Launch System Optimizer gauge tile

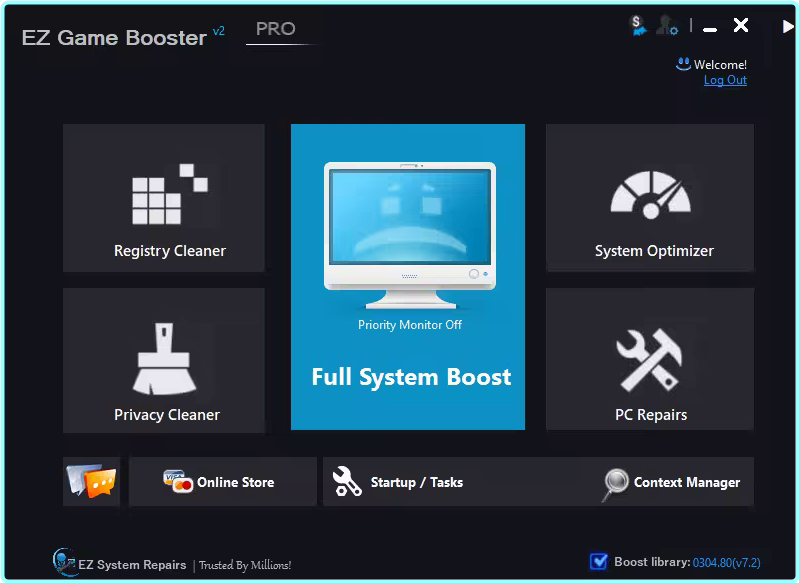pos(650,198)
